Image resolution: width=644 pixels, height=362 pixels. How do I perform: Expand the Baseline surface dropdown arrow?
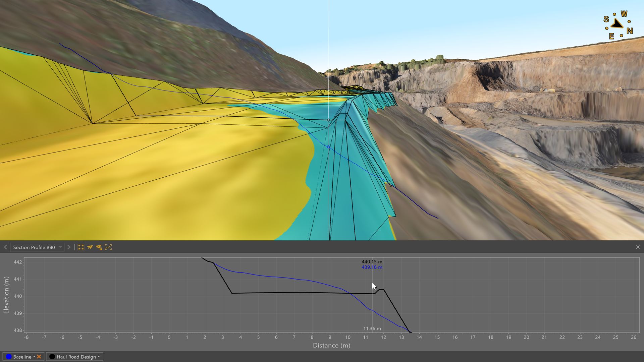click(34, 357)
